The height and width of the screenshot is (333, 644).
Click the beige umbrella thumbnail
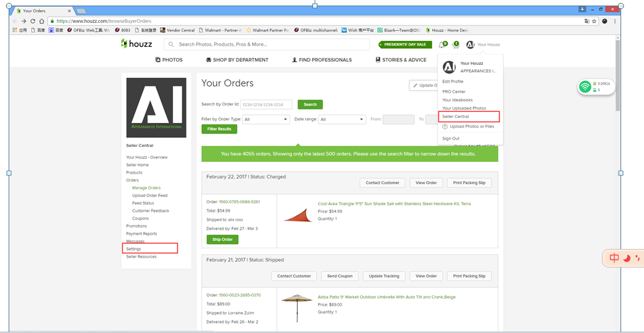click(297, 308)
